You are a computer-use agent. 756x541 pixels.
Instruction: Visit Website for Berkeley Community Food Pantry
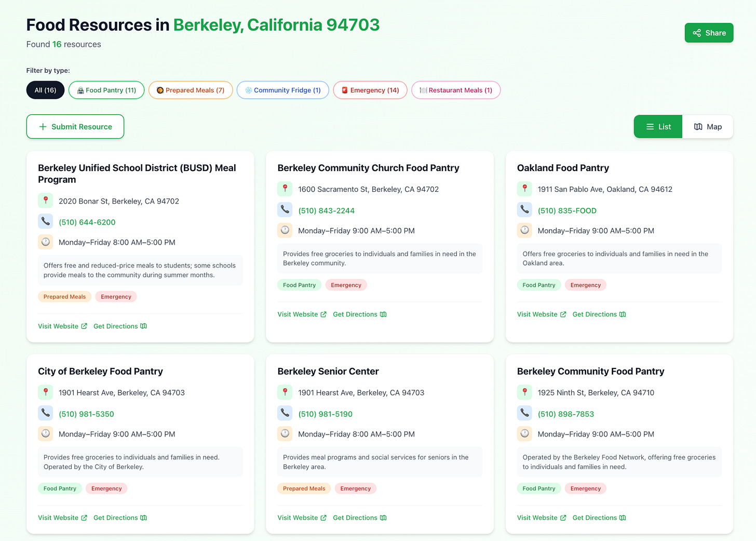[542, 518]
